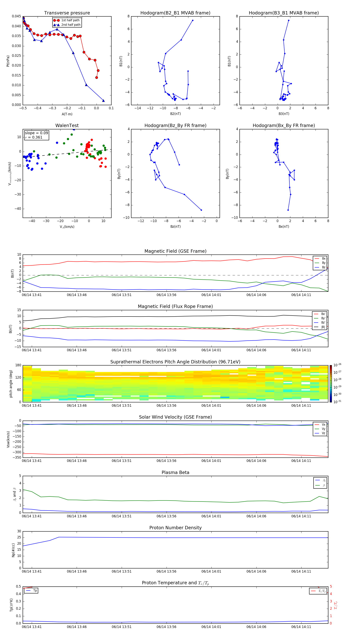Select the "r = 0.361" annotation

[34, 137]
